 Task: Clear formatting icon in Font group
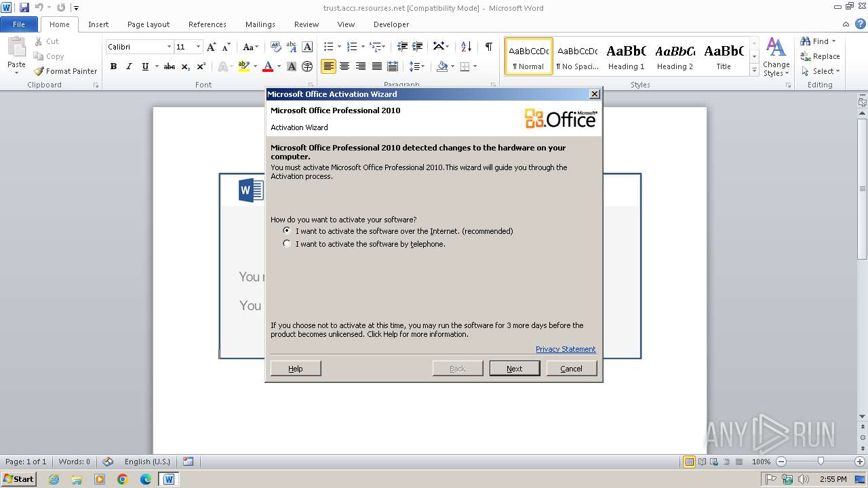click(x=275, y=47)
